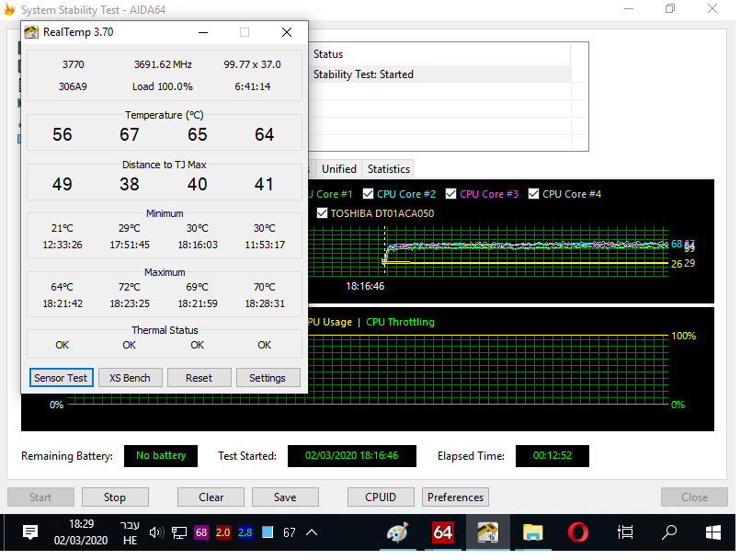Open AIDA64 Preferences
The height and width of the screenshot is (560, 752).
point(456,497)
